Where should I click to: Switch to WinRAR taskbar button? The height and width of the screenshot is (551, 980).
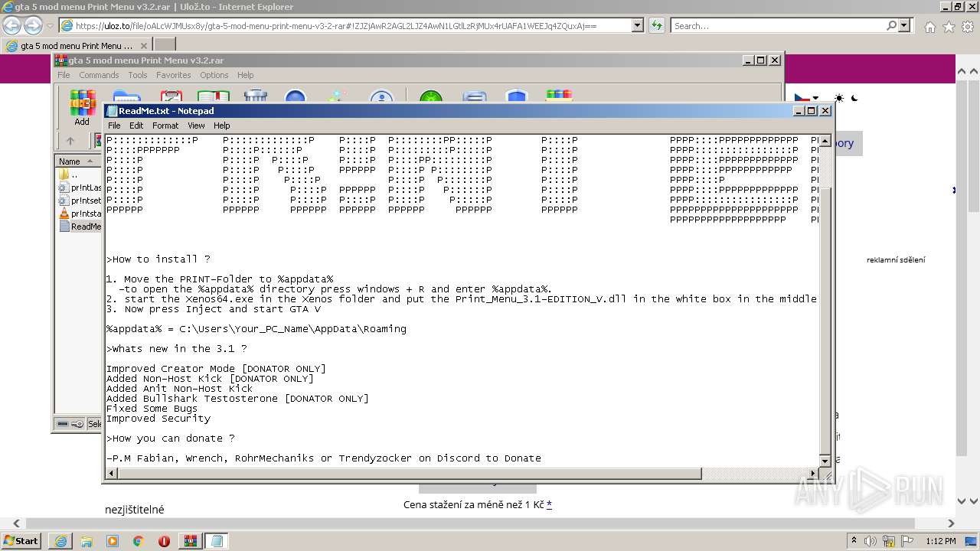point(190,540)
